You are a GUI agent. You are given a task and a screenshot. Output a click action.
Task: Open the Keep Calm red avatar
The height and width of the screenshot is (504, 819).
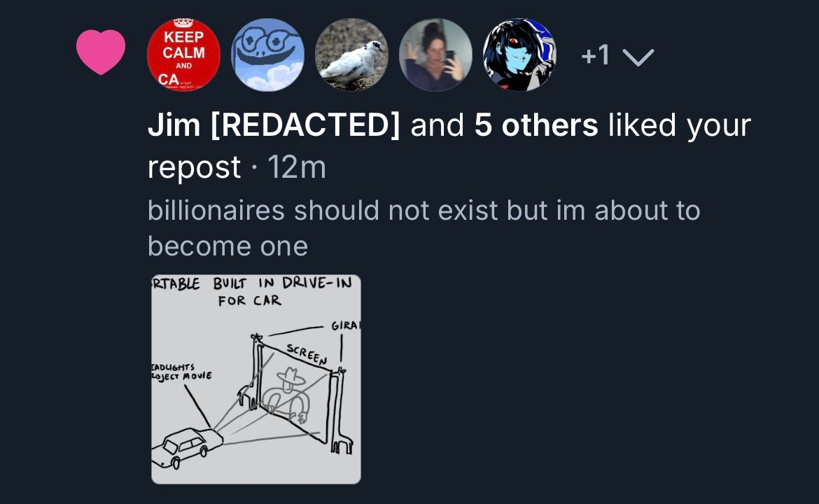coord(183,55)
